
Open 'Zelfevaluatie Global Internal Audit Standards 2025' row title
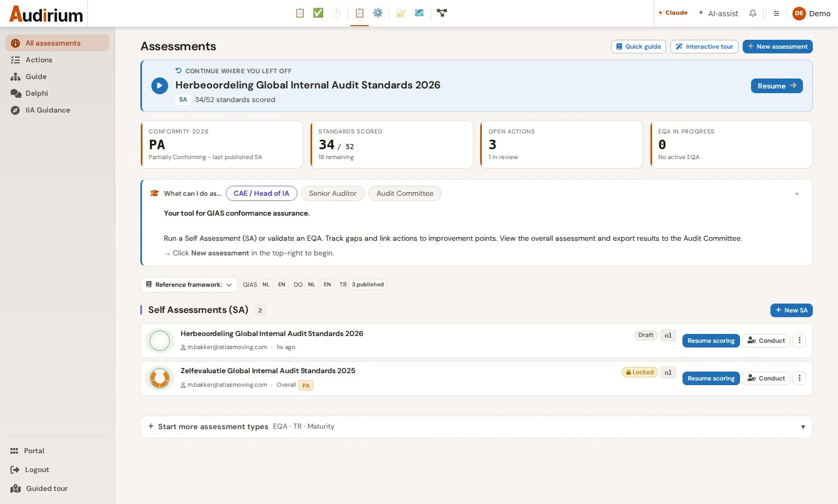click(268, 371)
